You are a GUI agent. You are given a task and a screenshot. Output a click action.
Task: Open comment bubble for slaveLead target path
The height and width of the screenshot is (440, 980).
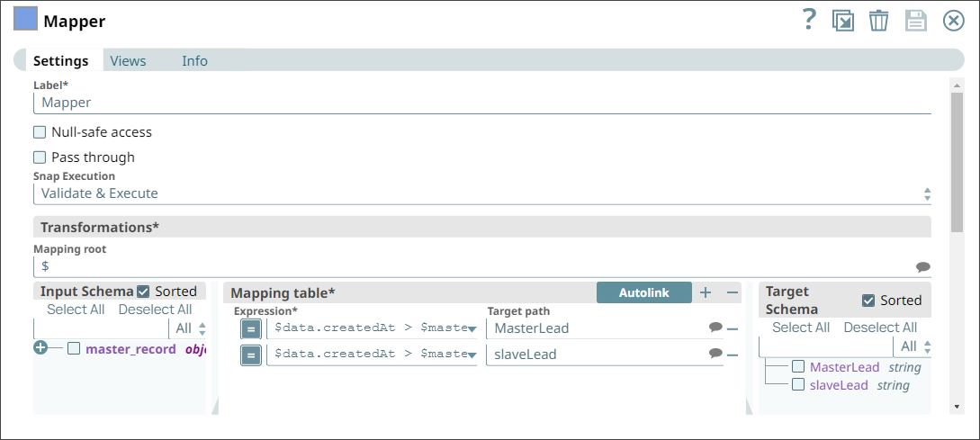pyautogui.click(x=715, y=354)
